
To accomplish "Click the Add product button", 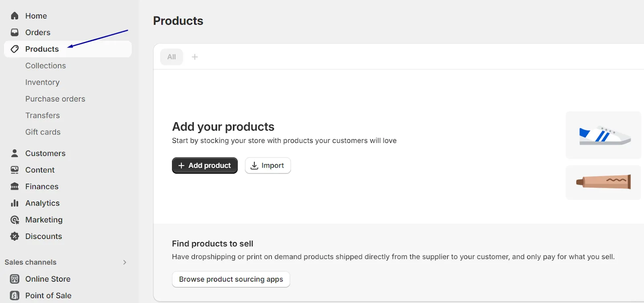I will 205,166.
